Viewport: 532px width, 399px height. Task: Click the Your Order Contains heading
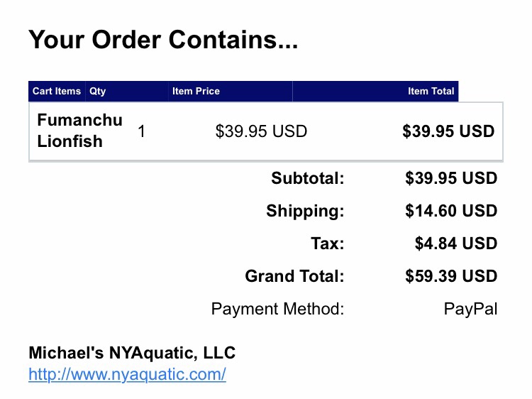(163, 40)
